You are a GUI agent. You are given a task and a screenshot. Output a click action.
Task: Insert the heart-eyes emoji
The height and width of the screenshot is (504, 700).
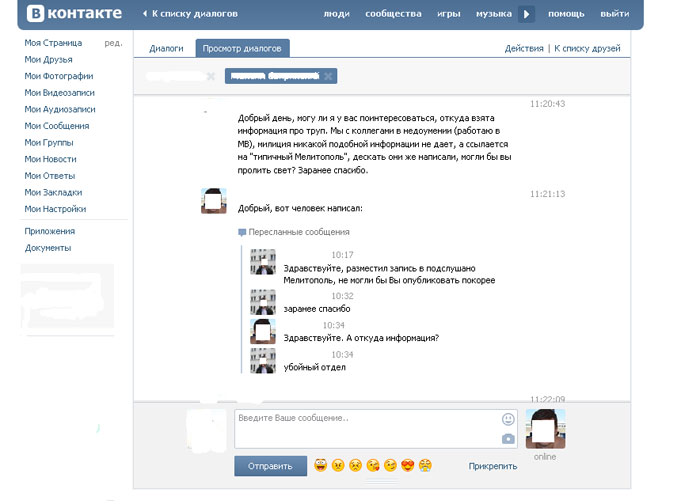407,465
